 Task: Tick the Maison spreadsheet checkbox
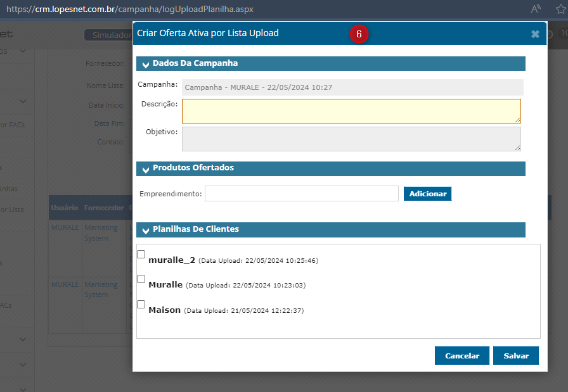tap(141, 305)
